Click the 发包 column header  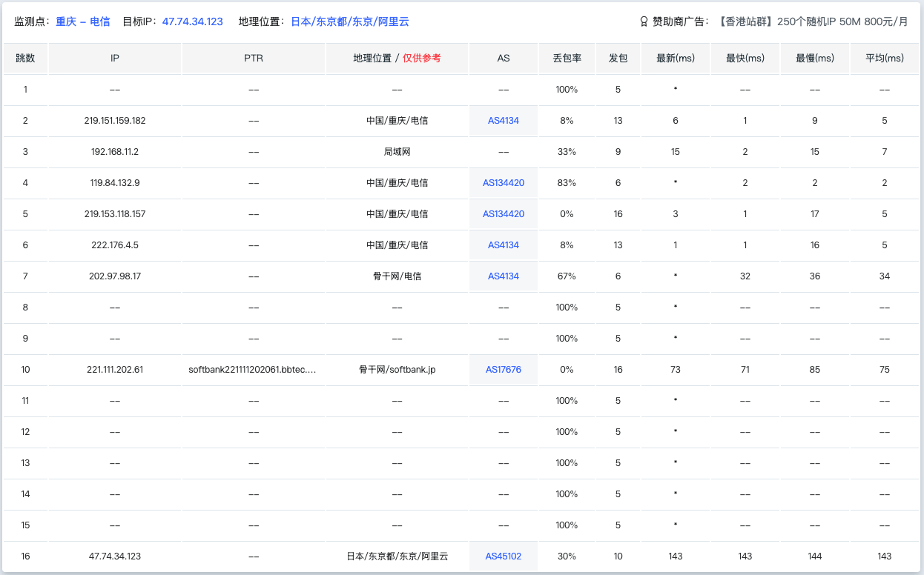tap(618, 59)
